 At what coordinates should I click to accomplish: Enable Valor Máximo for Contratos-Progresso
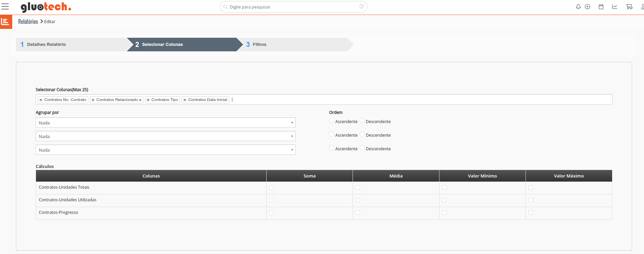coord(531,213)
